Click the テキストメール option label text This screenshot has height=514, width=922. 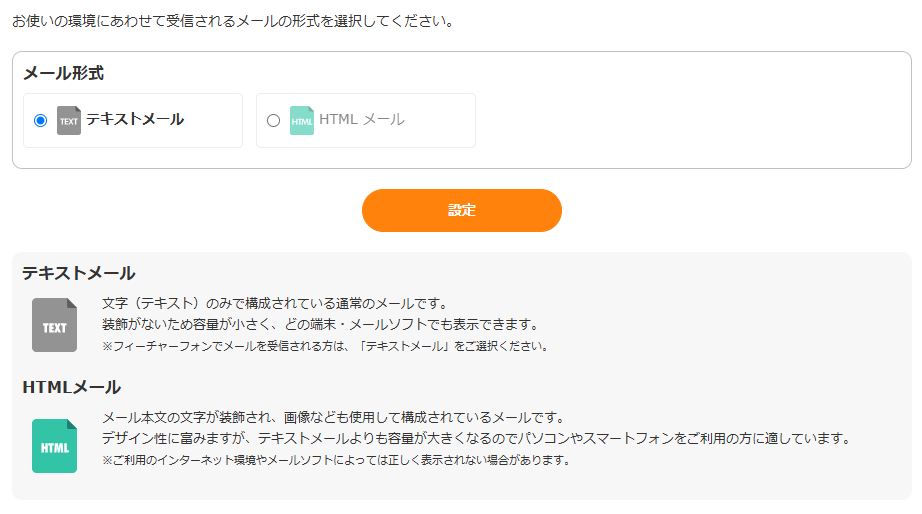pos(135,119)
